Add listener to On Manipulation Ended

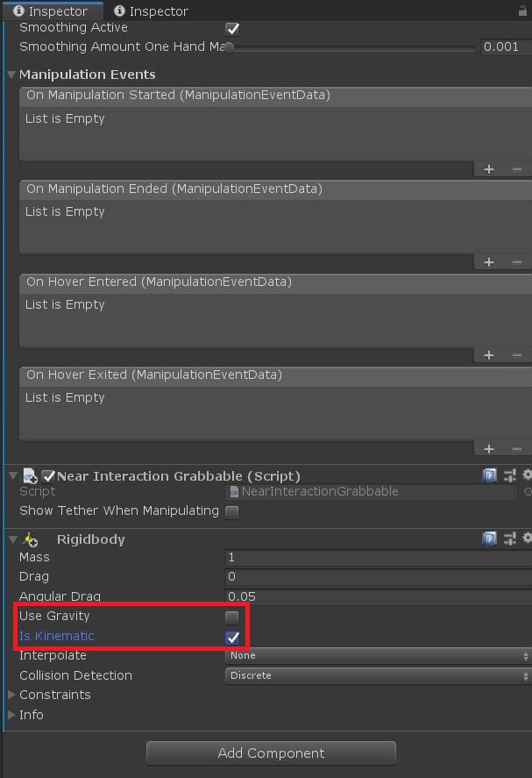click(489, 262)
